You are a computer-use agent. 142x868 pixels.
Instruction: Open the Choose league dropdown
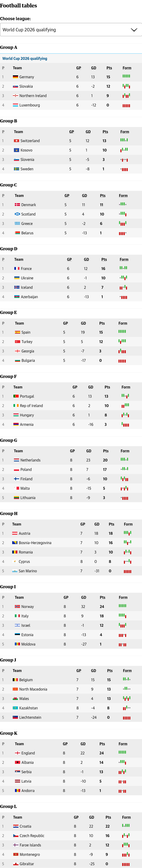pos(68,30)
